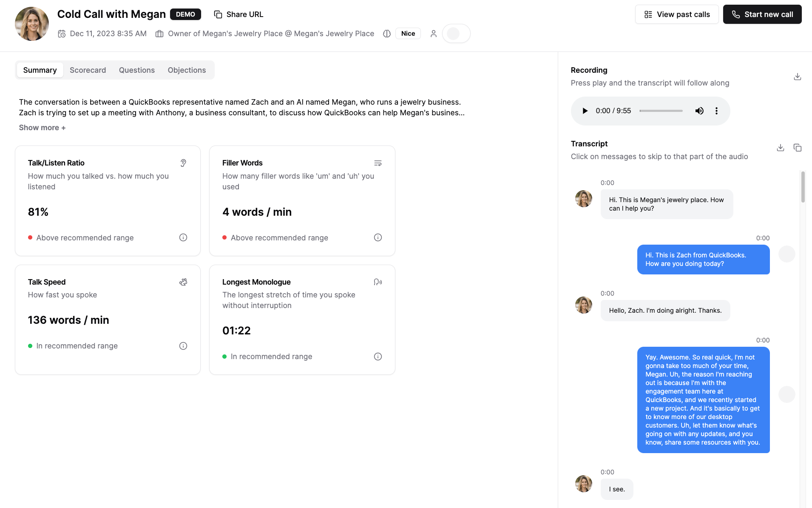
Task: Start a new call
Action: (762, 14)
